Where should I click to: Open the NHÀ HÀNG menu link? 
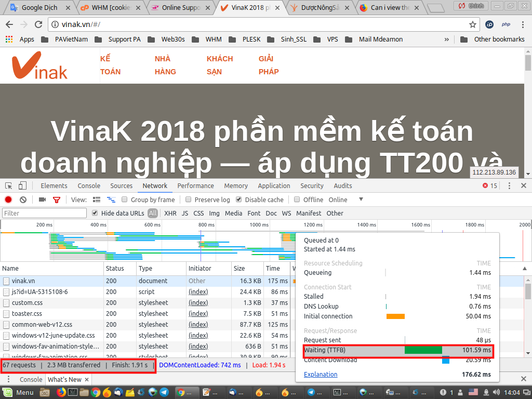pyautogui.click(x=165, y=65)
